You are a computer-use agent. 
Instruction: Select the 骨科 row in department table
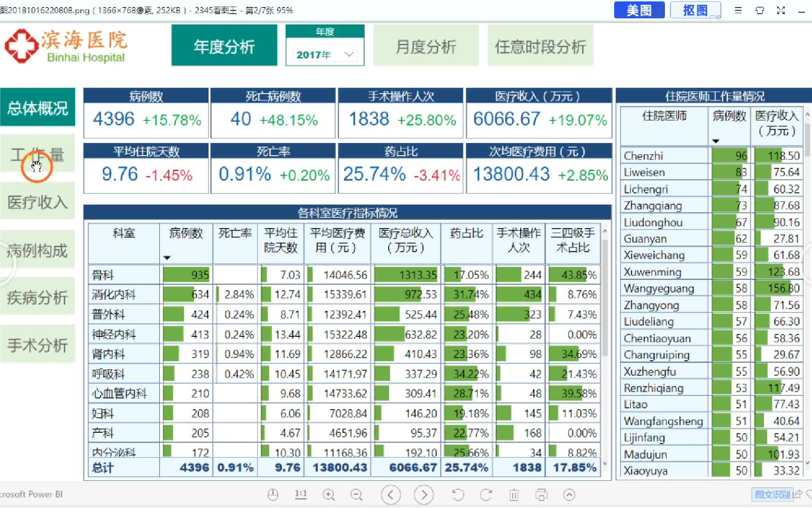tap(344, 275)
